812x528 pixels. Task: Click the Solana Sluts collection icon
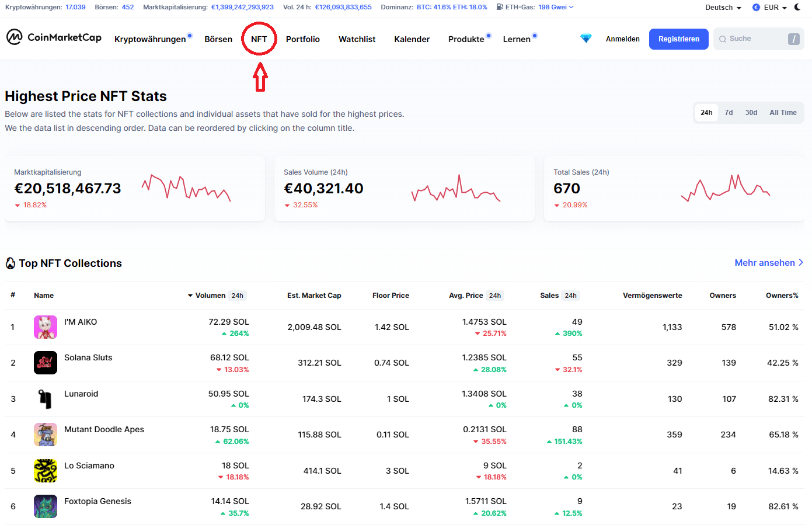[46, 363]
